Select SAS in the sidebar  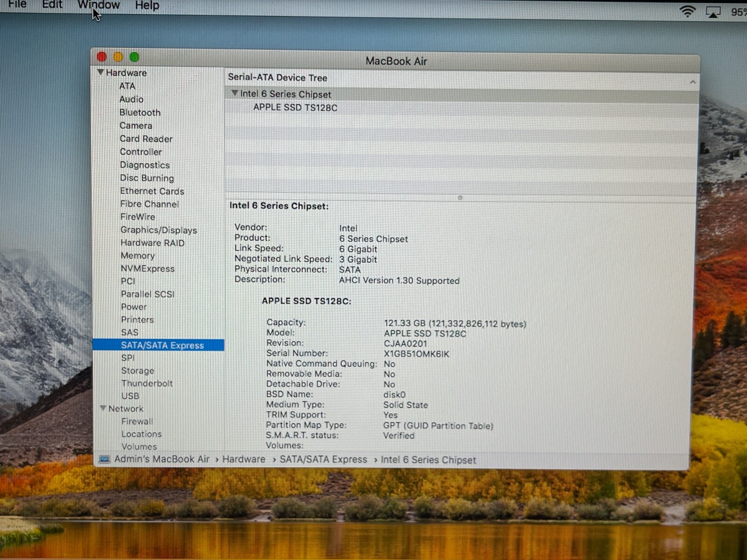[130, 332]
